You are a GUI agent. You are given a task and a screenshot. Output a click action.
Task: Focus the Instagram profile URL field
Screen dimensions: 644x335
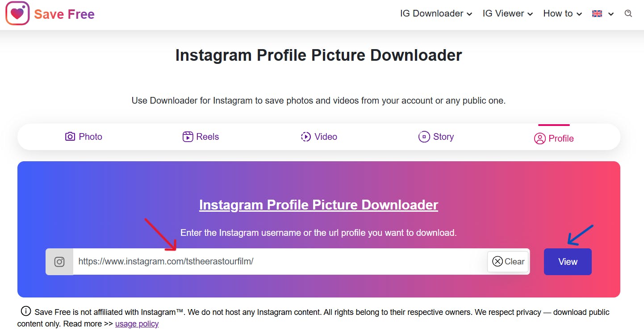(x=280, y=262)
